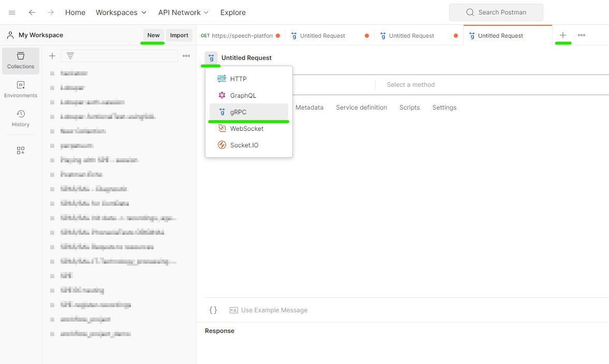Screen dimensions: 609x364
Task: Open a new tab with plus icon
Action: coord(563,35)
